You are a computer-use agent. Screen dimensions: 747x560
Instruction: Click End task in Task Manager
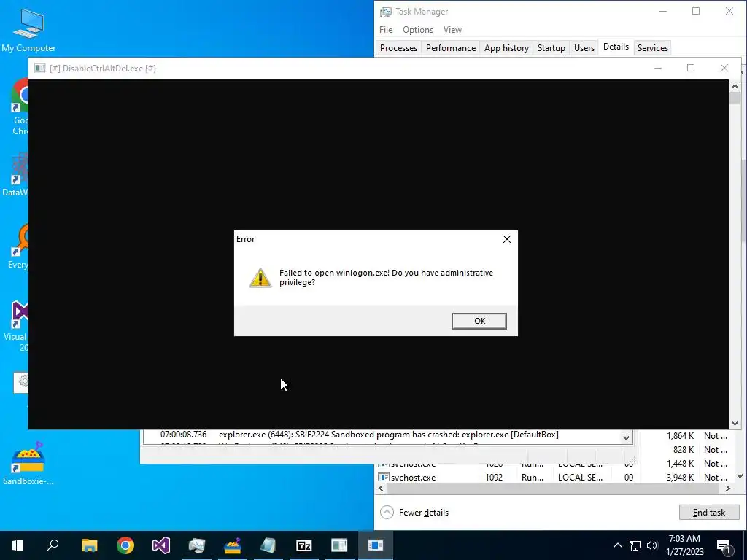click(709, 513)
